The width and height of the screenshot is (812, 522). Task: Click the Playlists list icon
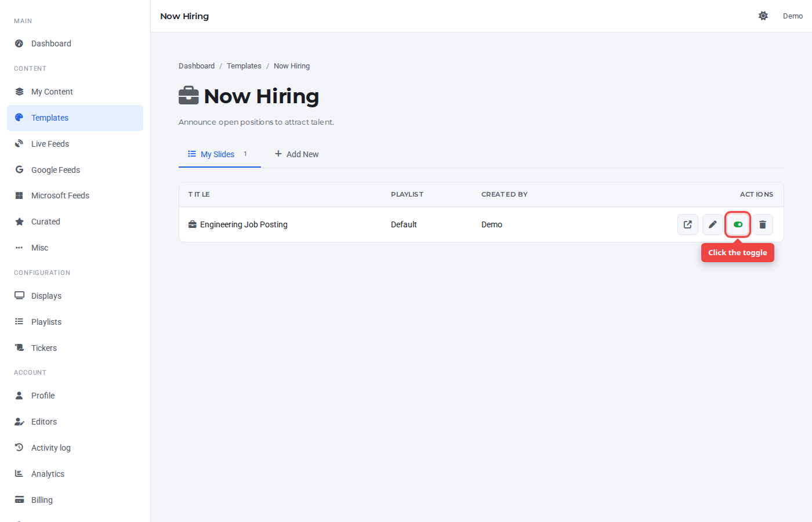[x=19, y=321]
